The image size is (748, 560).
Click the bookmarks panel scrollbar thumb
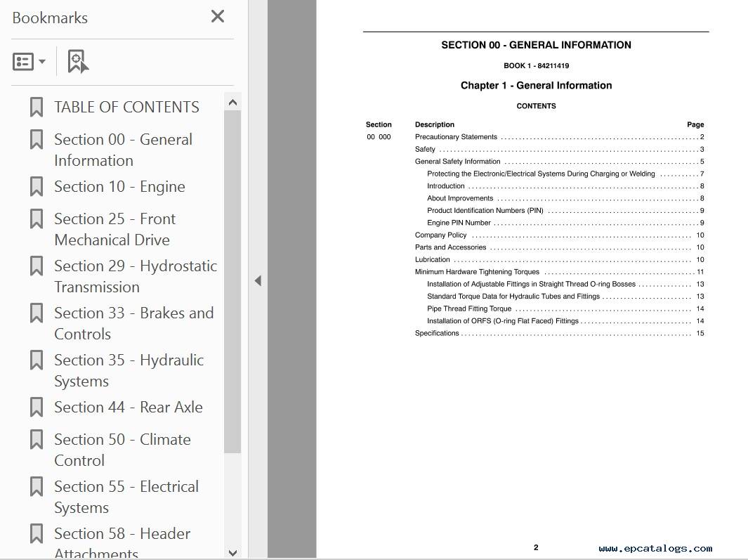pos(232,281)
